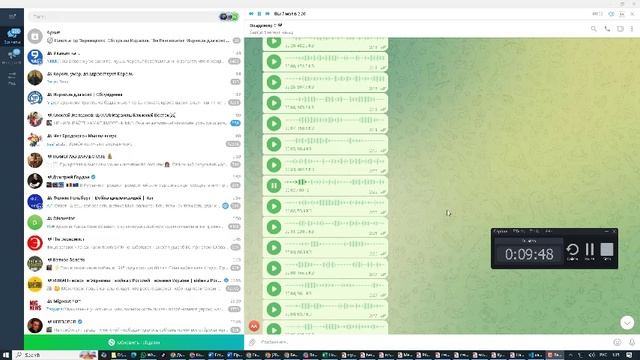The image size is (640, 360).
Task: Open the first menu in recorder window
Action: [x=500, y=231]
